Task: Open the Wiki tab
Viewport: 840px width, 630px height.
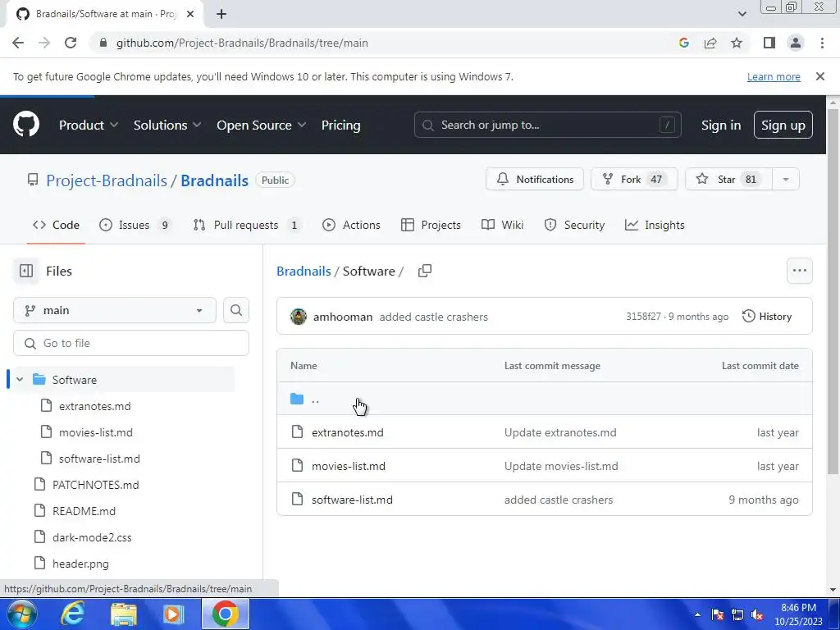Action: 503,225
